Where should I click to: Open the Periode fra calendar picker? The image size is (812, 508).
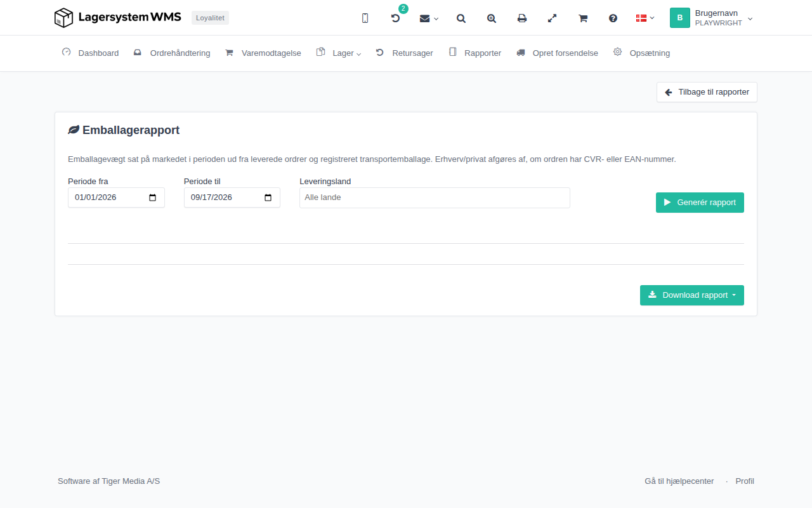[x=152, y=197]
